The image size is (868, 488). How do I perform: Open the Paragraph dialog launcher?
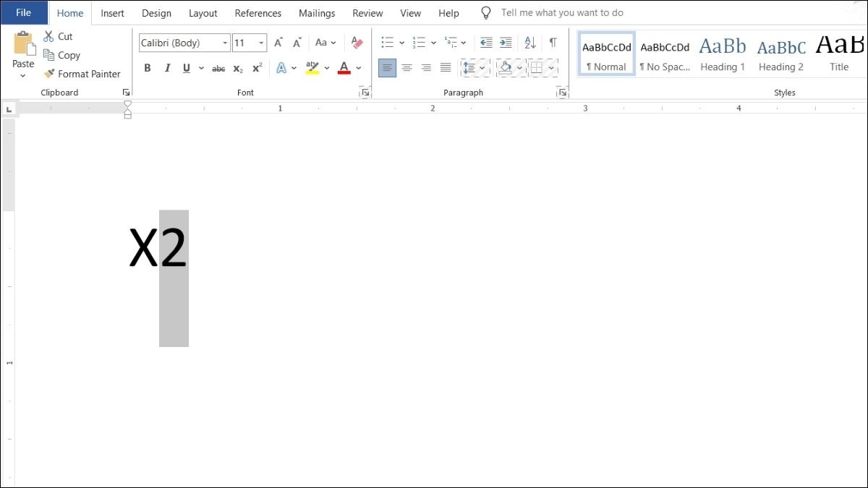[x=561, y=93]
